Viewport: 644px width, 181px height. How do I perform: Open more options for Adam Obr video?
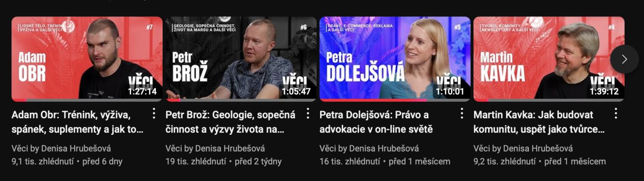coord(154,114)
